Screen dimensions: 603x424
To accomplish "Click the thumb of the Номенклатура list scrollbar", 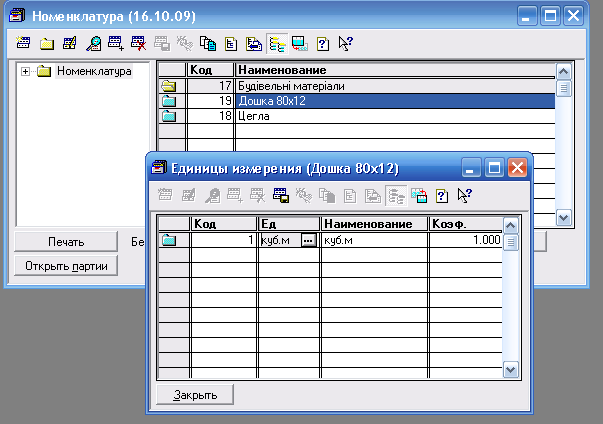I will [563, 88].
